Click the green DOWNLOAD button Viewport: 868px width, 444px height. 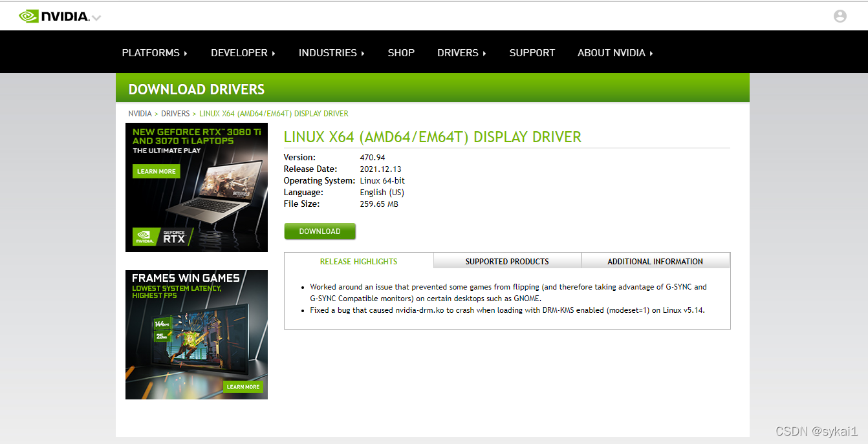(320, 231)
